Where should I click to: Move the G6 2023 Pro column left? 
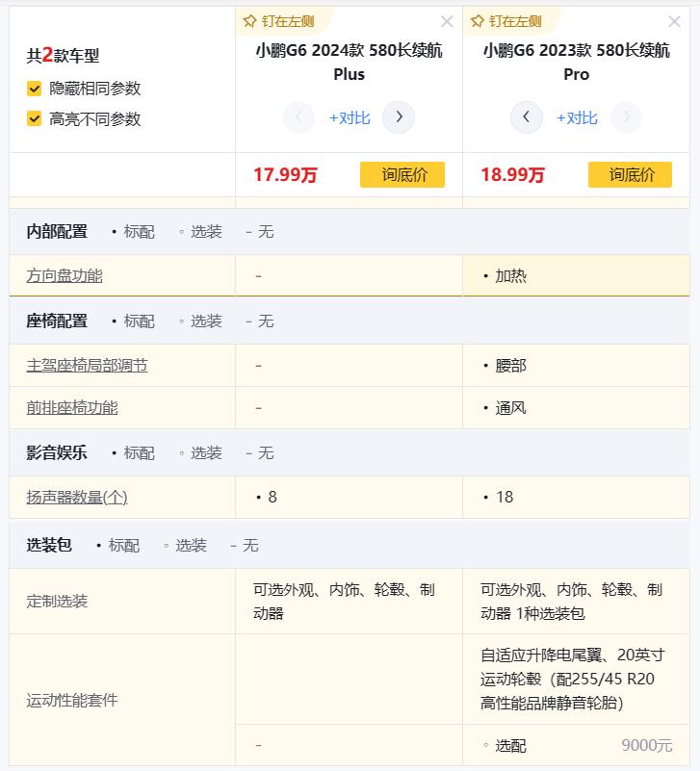point(527,117)
